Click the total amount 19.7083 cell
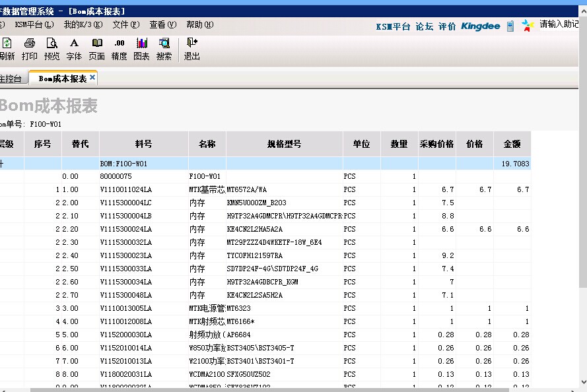Screen dimensions: 587x392 pos(512,164)
